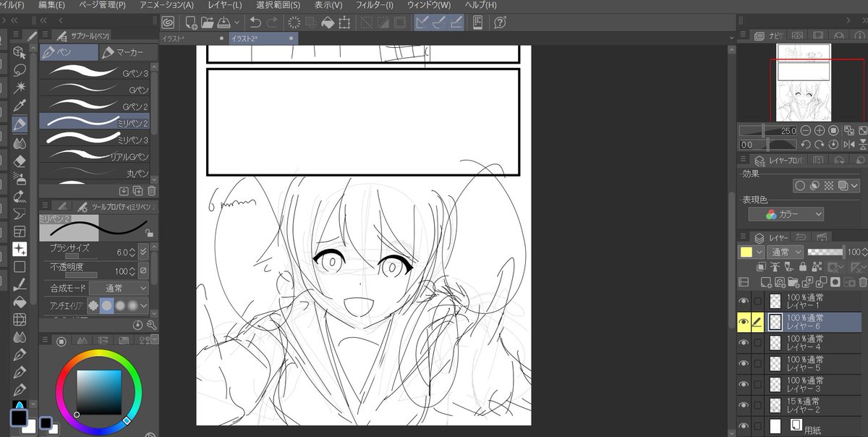
Task: Select the Operation object cube tool
Action: click(x=20, y=52)
